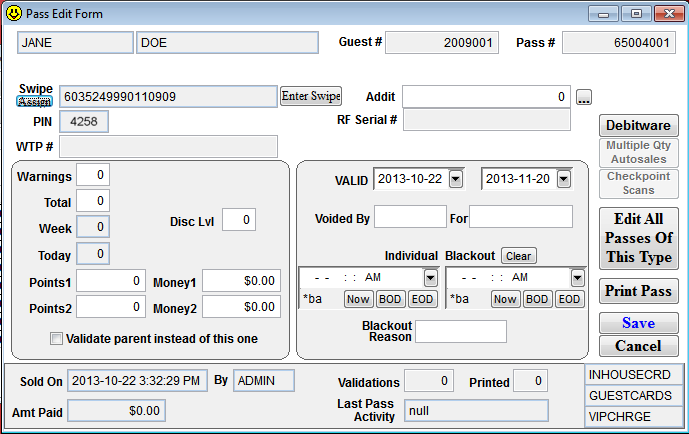Click the Blackout Reason field

[x=461, y=332]
